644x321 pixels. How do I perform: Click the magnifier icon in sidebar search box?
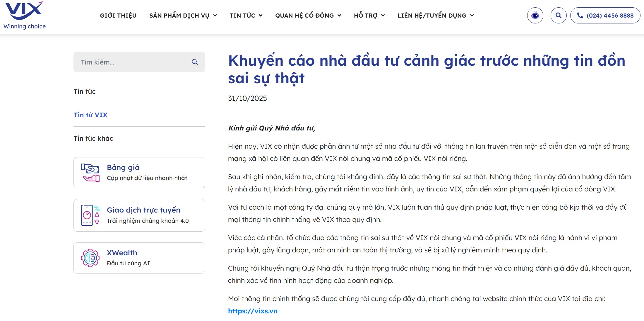(x=195, y=62)
